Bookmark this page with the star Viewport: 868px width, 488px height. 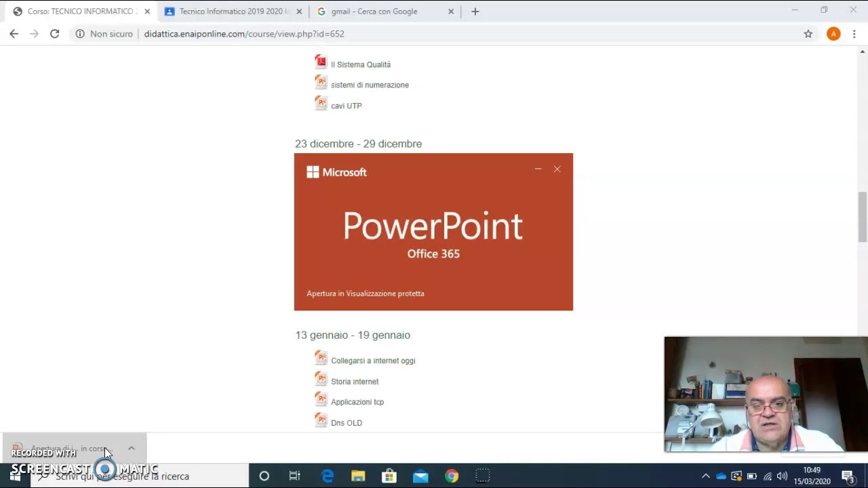coord(808,34)
